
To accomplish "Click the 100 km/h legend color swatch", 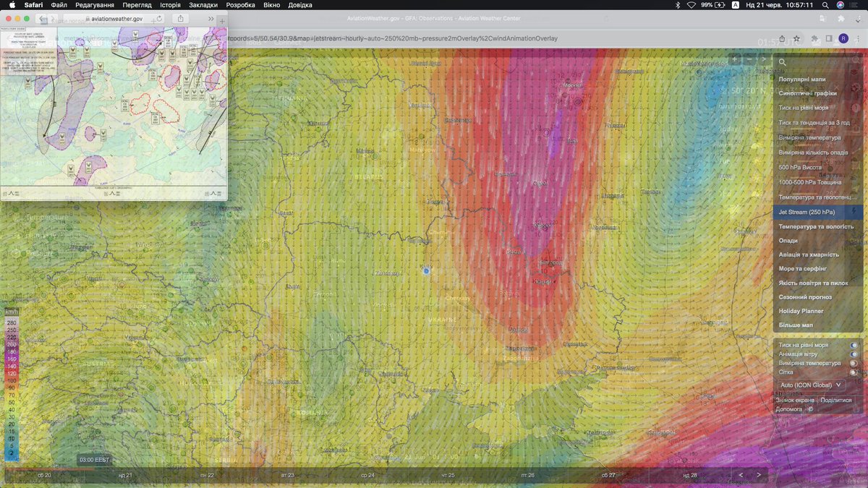I will click(x=12, y=380).
